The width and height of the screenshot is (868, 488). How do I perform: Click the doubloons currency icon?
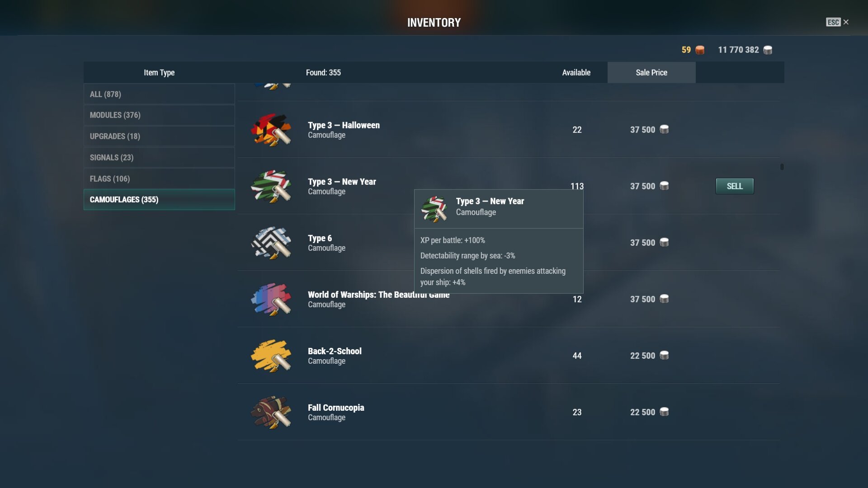pyautogui.click(x=700, y=50)
